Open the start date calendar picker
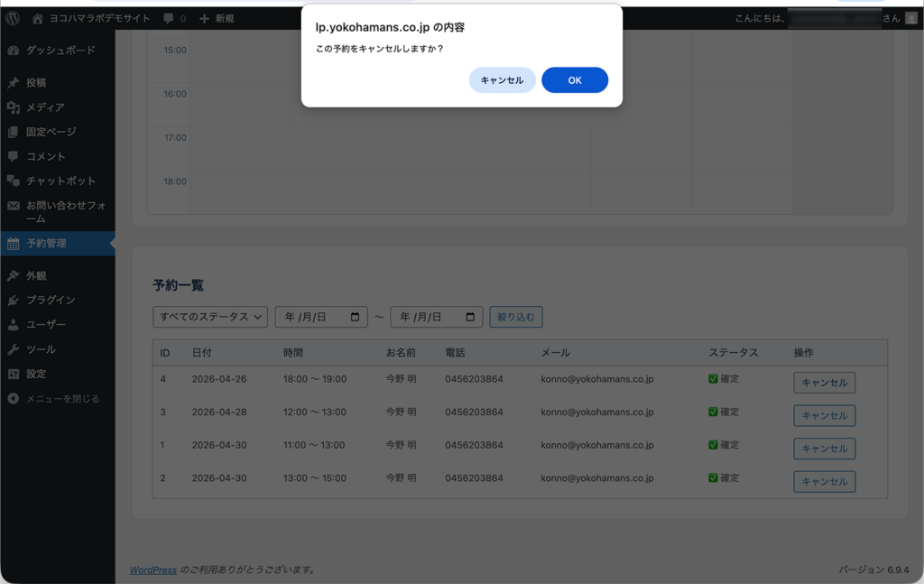924x584 pixels. [355, 317]
